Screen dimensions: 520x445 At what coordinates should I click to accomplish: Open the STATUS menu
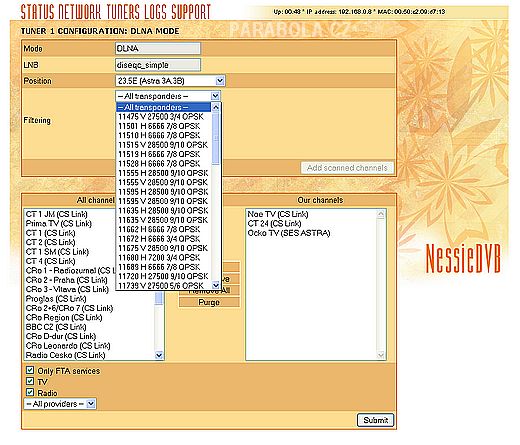(37, 12)
